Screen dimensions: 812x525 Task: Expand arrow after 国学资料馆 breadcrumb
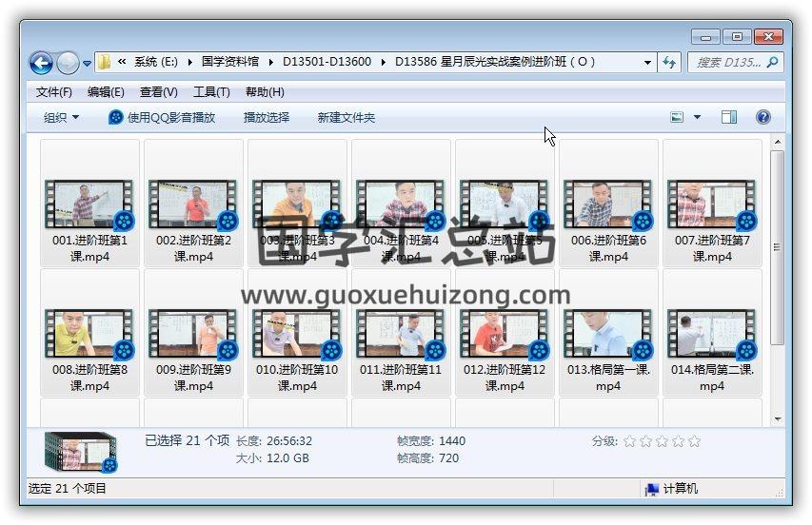(271, 62)
